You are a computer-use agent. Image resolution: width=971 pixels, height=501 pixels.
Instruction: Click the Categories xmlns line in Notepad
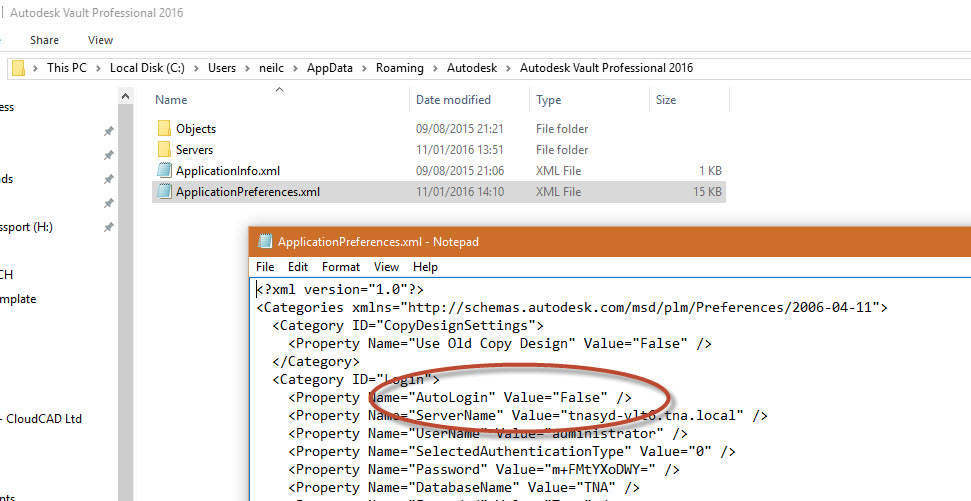point(572,307)
